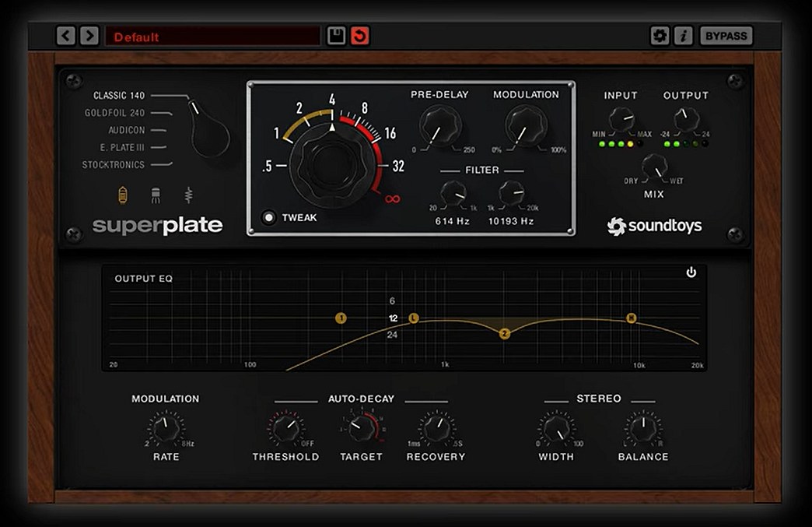Save the preset with the floppy disk icon
Image resolution: width=812 pixels, height=527 pixels.
(336, 36)
